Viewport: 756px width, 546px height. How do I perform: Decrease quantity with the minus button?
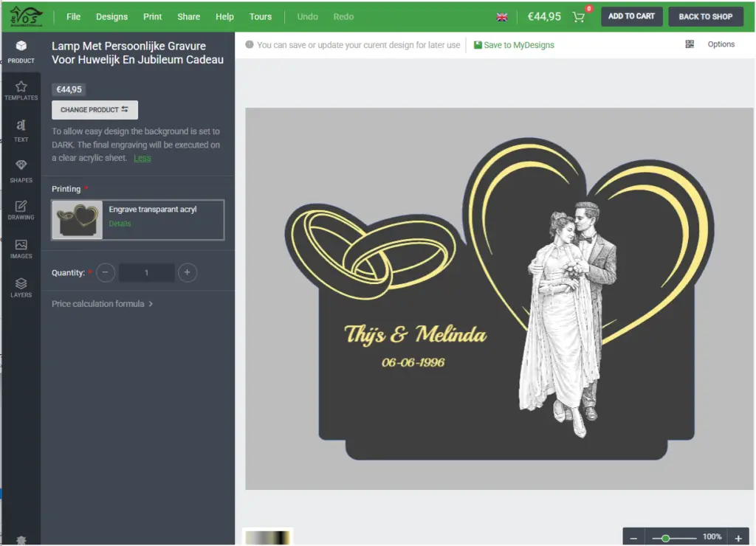pos(105,272)
